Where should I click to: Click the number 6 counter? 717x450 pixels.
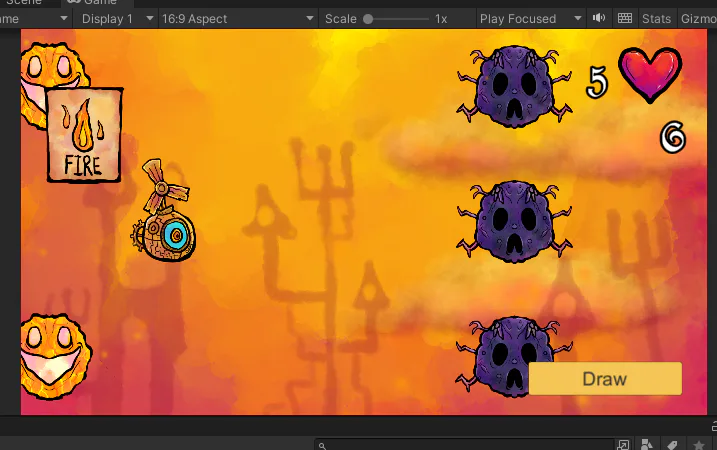673,137
